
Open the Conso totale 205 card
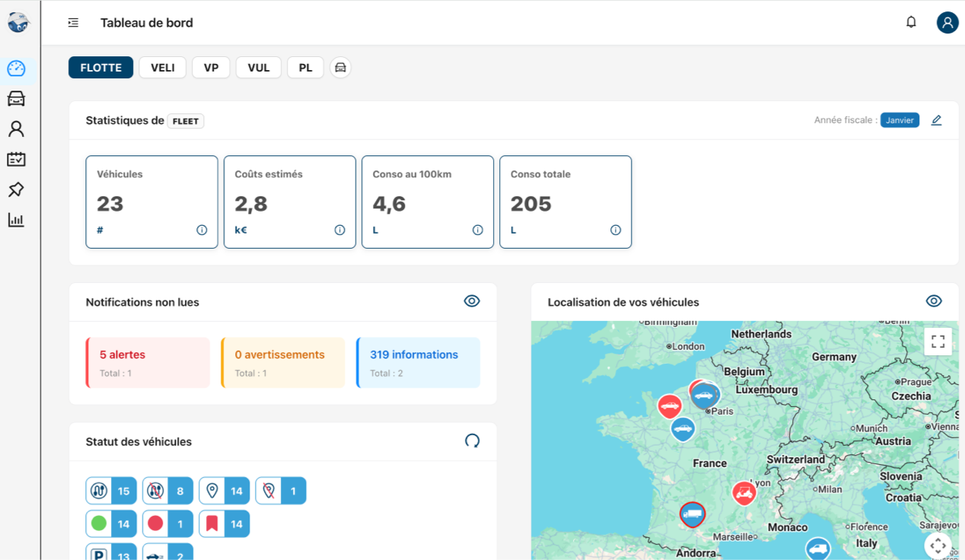(x=565, y=202)
